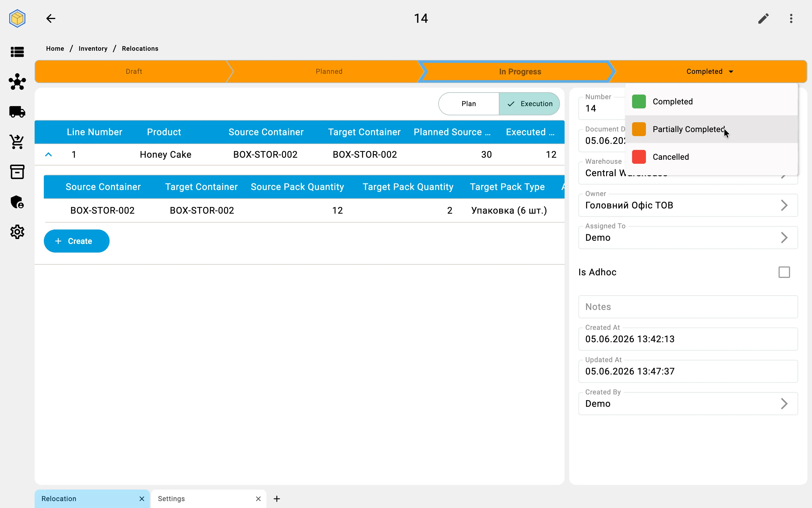This screenshot has height=508, width=812.
Task: Click the Completed status dropdown arrow
Action: coord(731,72)
